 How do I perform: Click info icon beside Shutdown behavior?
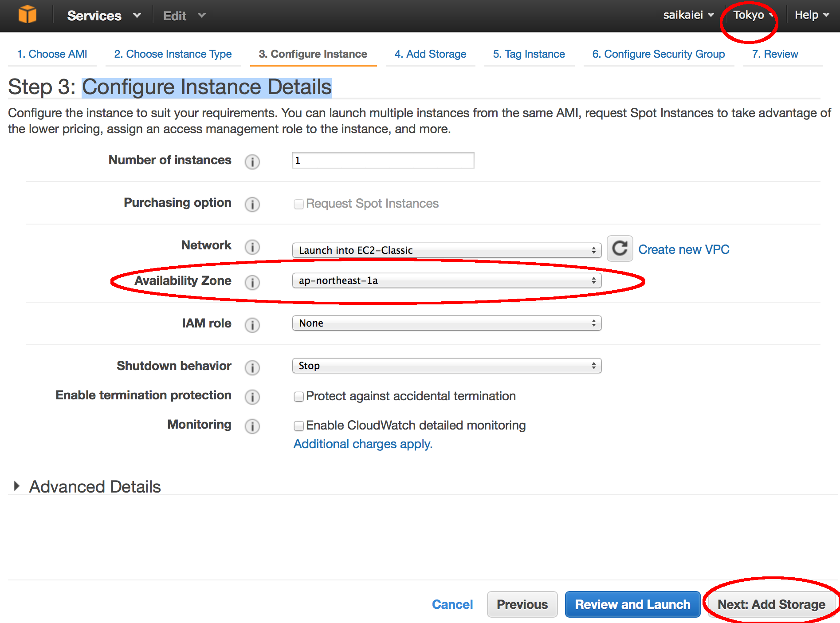click(x=252, y=367)
